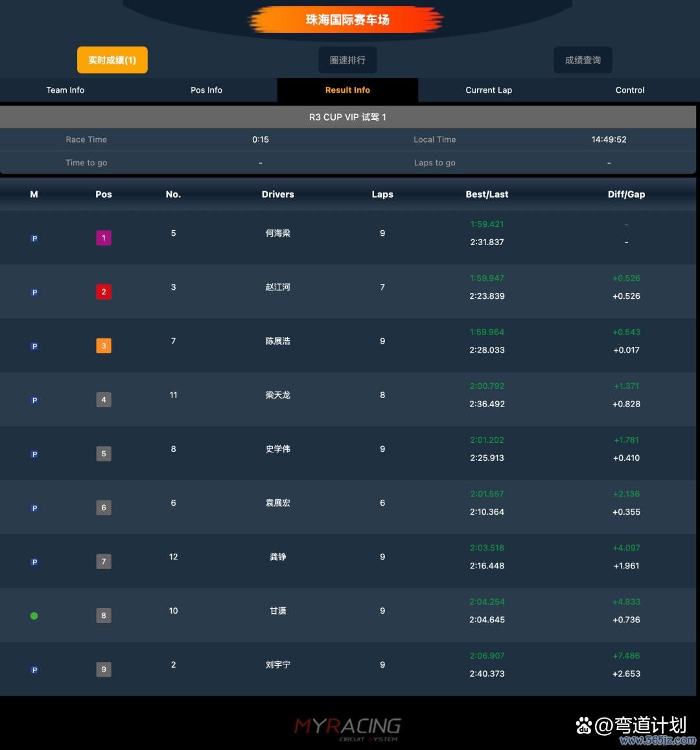Click last lap time 2:36.492
This screenshot has height=750, width=700.
pos(487,404)
